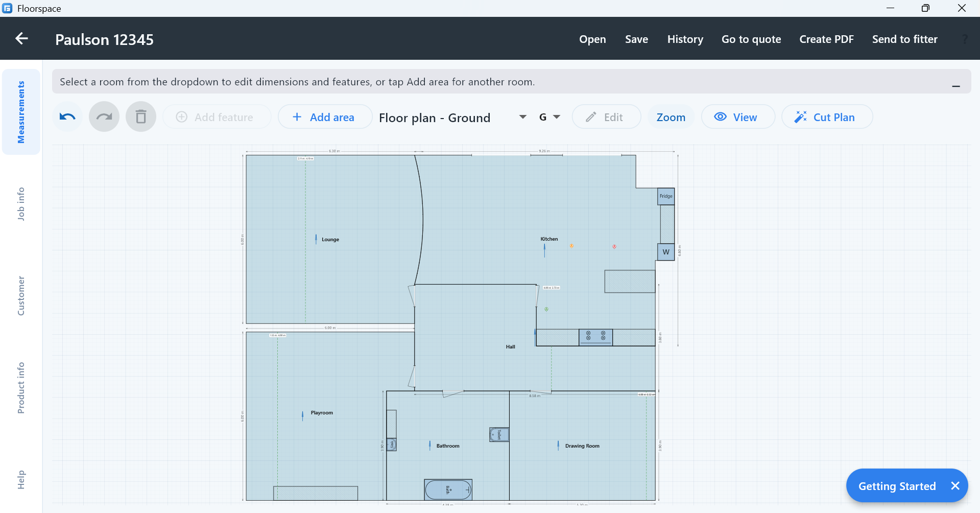Click Open in the top menu
Screen dimensions: 980x513
(x=592, y=39)
